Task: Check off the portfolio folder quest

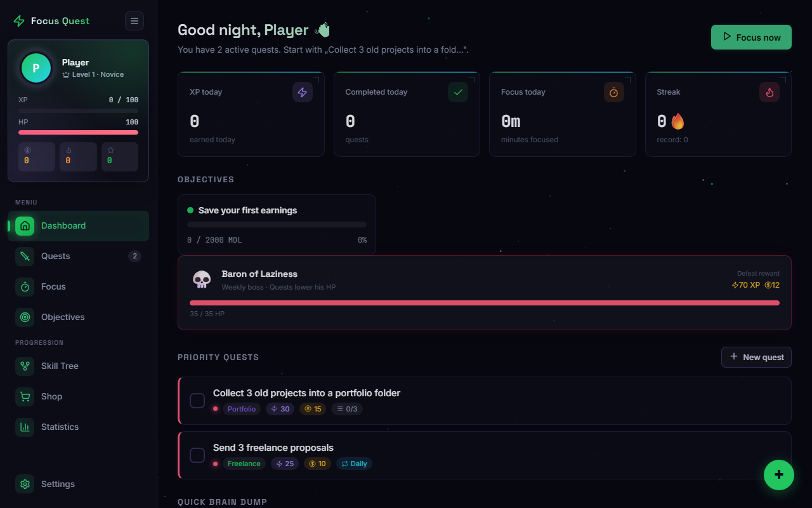Action: [197, 401]
